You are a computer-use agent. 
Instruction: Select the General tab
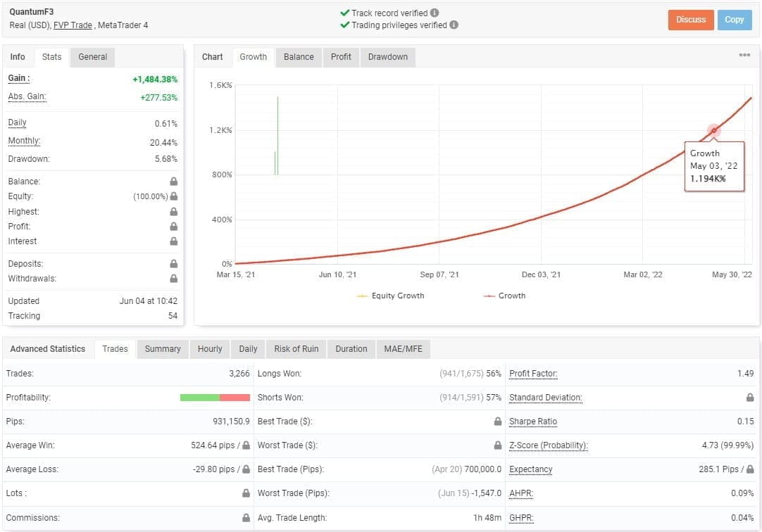[92, 57]
